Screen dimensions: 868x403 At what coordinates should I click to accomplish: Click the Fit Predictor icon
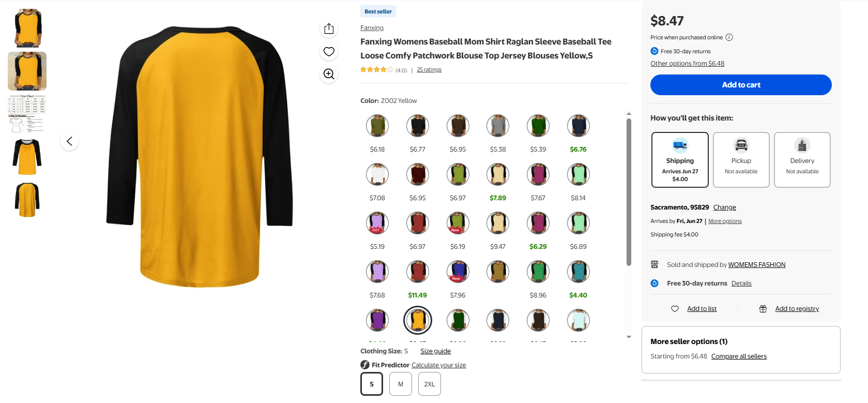pos(365,365)
